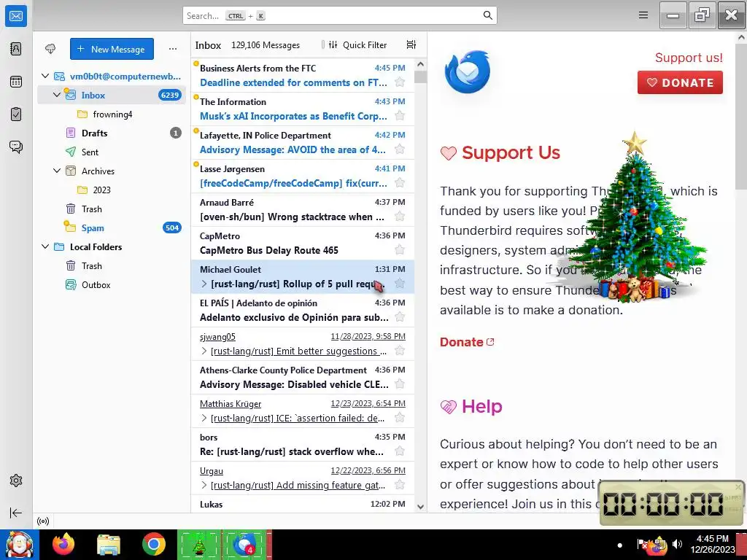Star the Lasse Jørgensen message
747x560 pixels.
click(x=400, y=183)
